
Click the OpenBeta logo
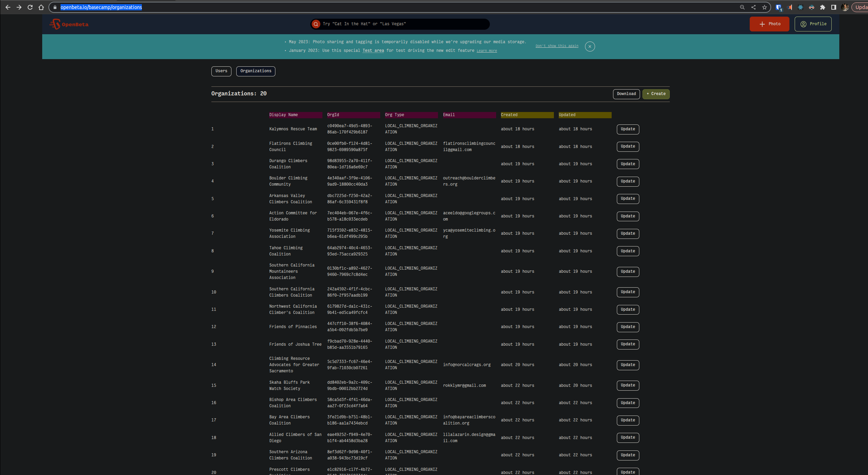(x=69, y=24)
